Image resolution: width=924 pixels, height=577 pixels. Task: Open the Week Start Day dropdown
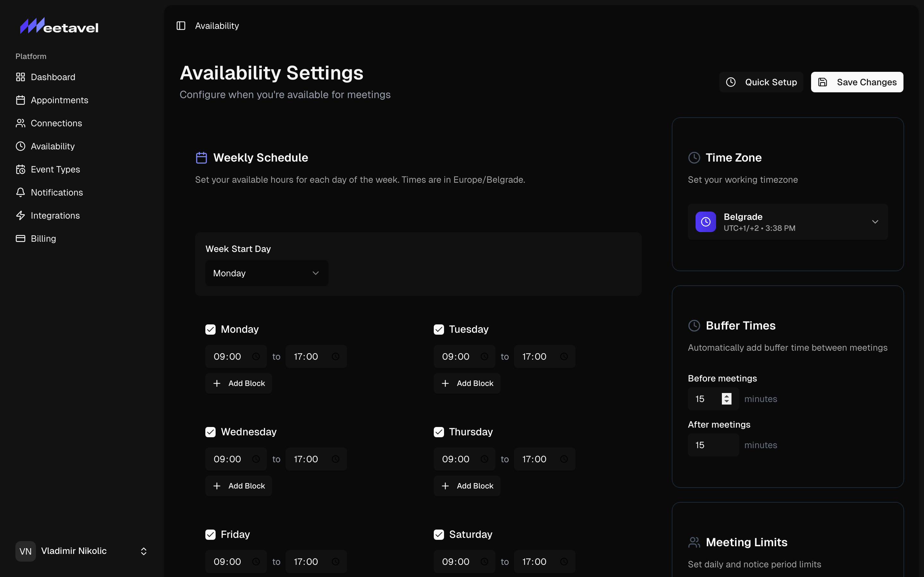pos(266,273)
